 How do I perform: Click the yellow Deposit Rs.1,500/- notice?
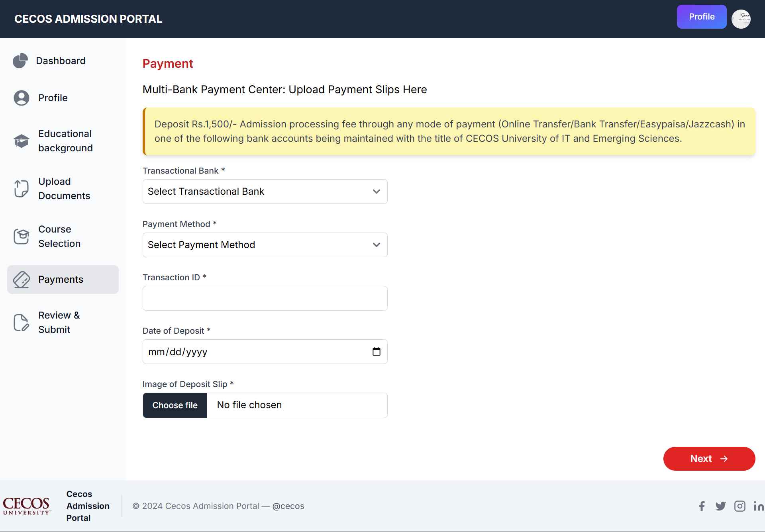tap(449, 131)
